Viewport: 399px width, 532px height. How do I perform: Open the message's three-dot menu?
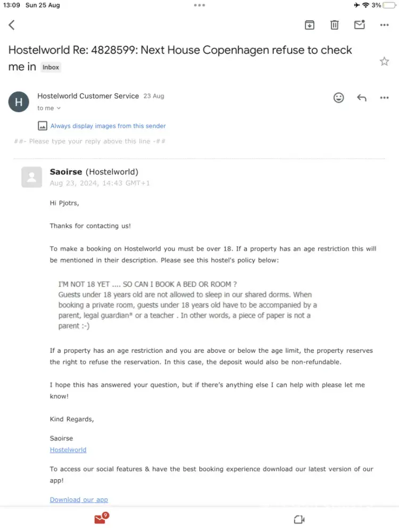tap(384, 97)
